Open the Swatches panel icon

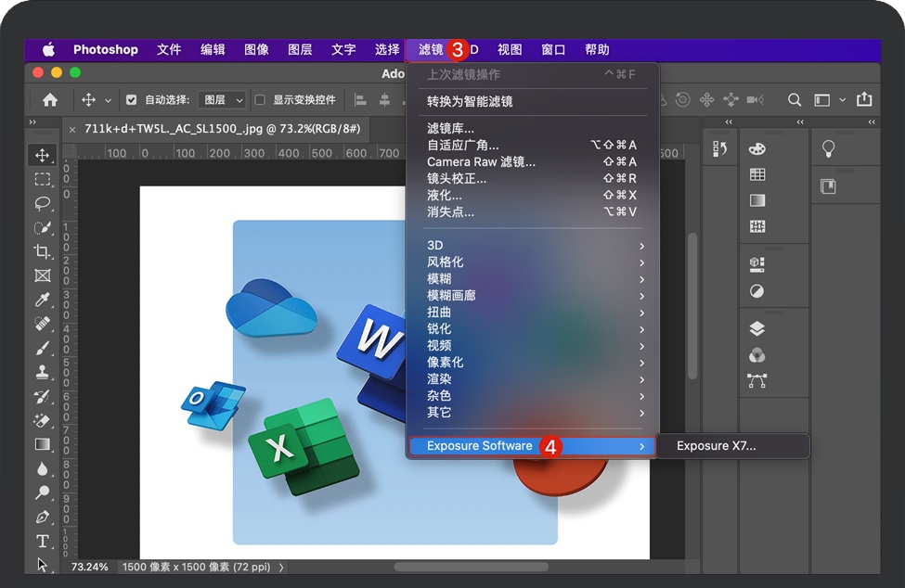click(757, 174)
